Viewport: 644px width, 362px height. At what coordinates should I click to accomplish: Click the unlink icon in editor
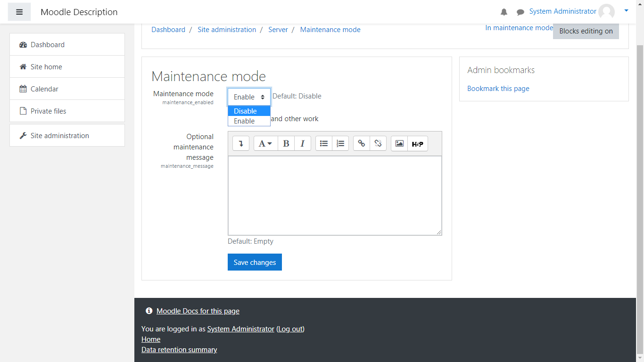click(x=378, y=144)
